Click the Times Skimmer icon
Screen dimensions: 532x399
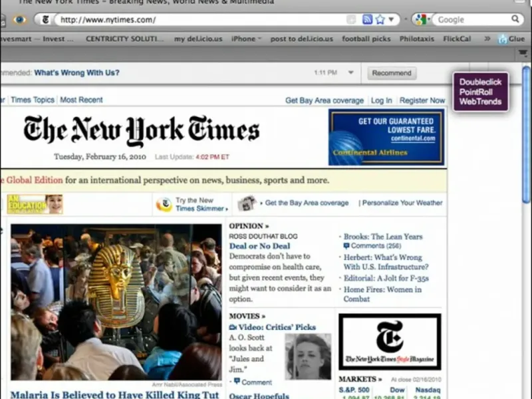pos(164,204)
